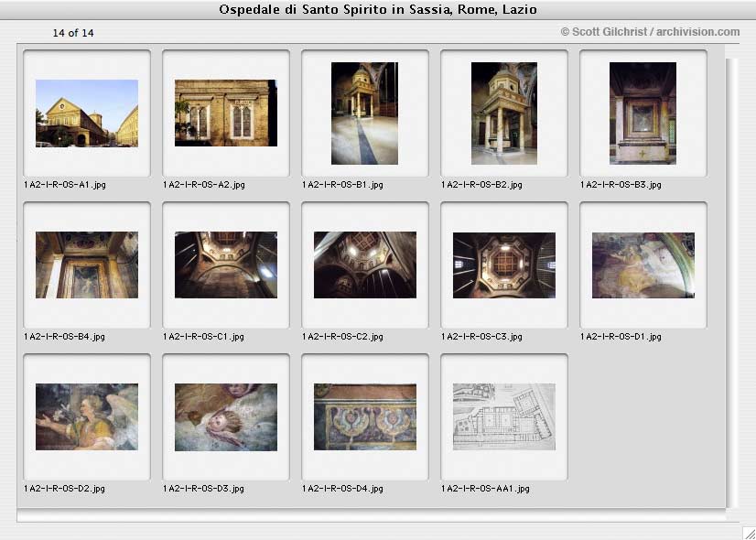This screenshot has width=756, height=540.
Task: Click the '14 of 14' image count
Action: click(73, 33)
